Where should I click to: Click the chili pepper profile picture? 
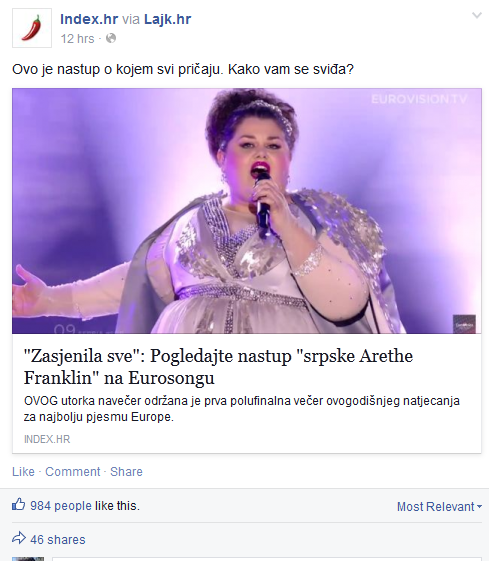[32, 28]
